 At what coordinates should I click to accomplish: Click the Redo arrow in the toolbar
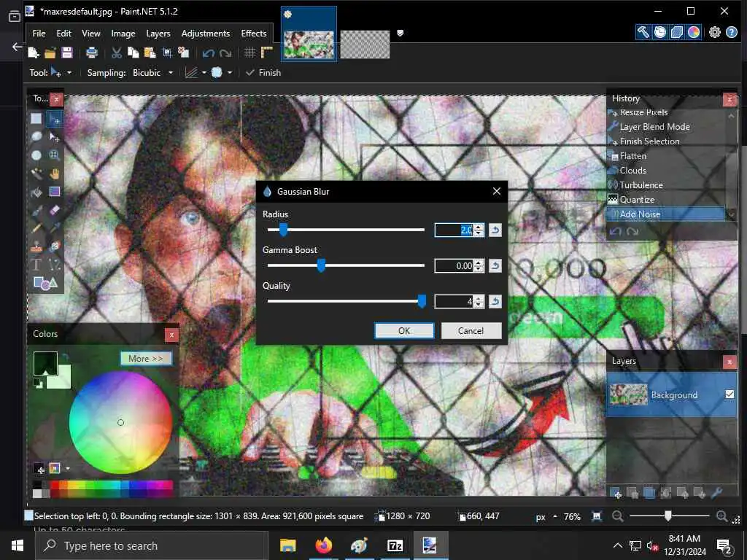pyautogui.click(x=225, y=52)
